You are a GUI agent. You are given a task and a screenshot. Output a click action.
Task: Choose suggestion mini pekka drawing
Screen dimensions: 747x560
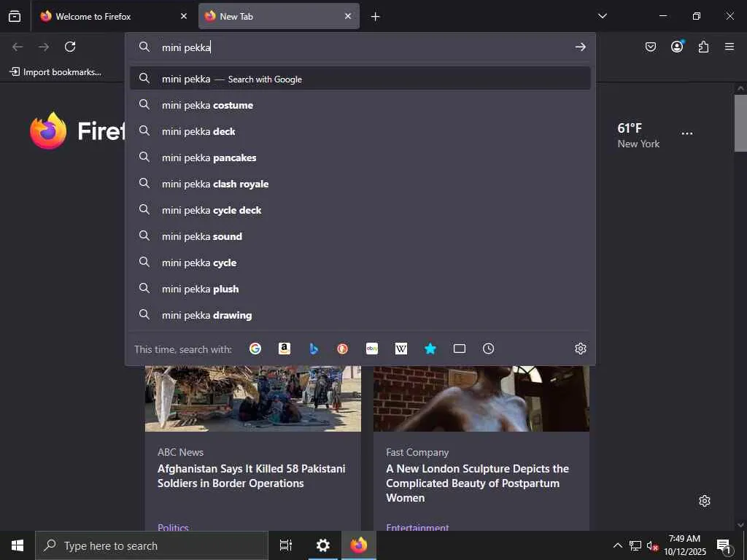(360, 315)
